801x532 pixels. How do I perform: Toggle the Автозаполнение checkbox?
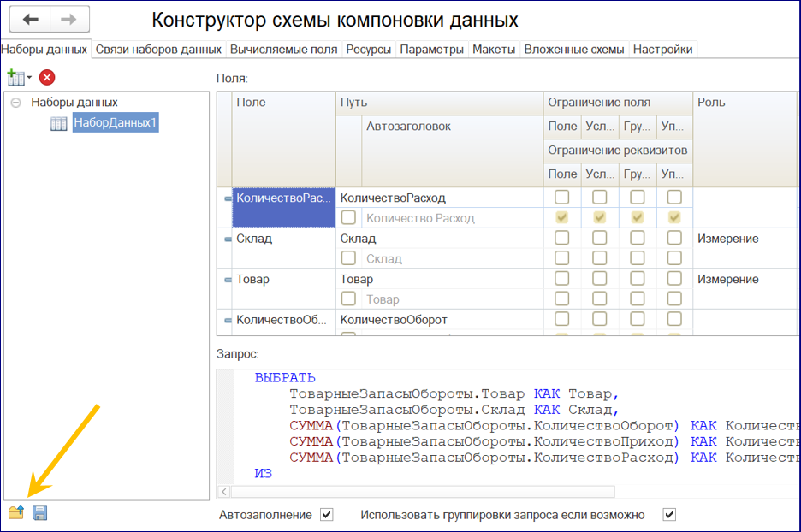tap(325, 515)
